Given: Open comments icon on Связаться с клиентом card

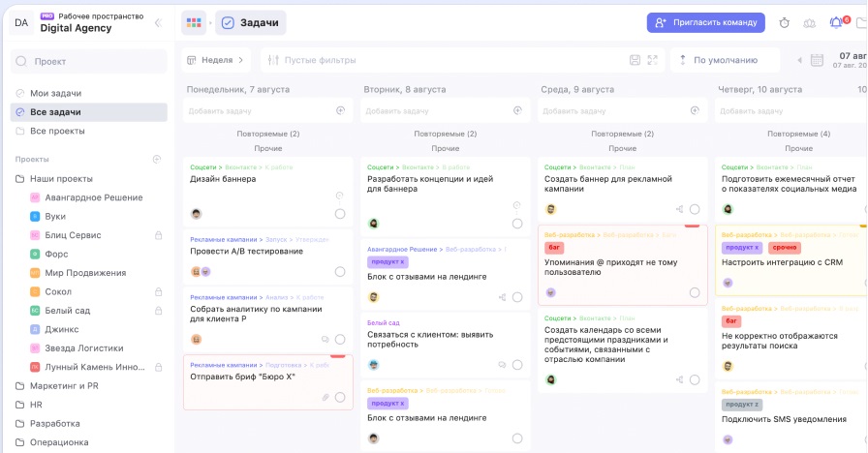Looking at the screenshot, I should pyautogui.click(x=502, y=365).
